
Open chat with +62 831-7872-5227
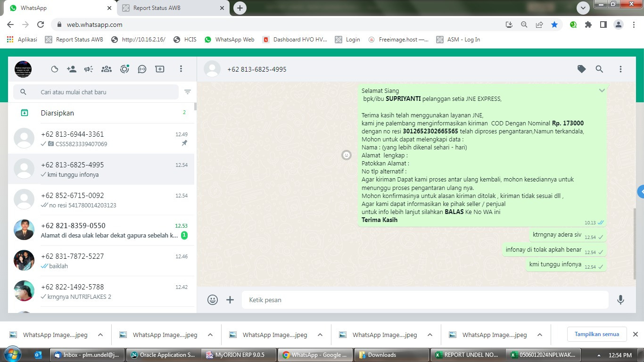101,261
